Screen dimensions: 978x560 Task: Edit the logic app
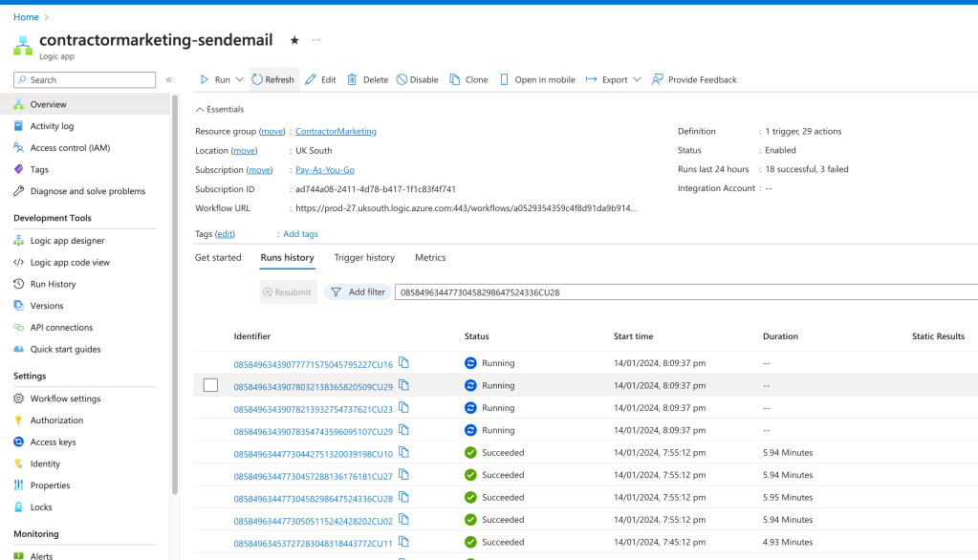[320, 80]
